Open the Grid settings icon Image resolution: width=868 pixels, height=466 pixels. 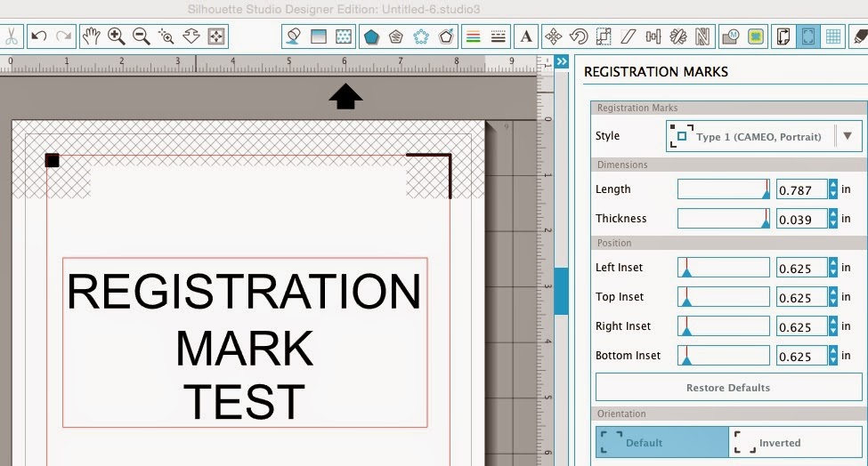pyautogui.click(x=833, y=36)
